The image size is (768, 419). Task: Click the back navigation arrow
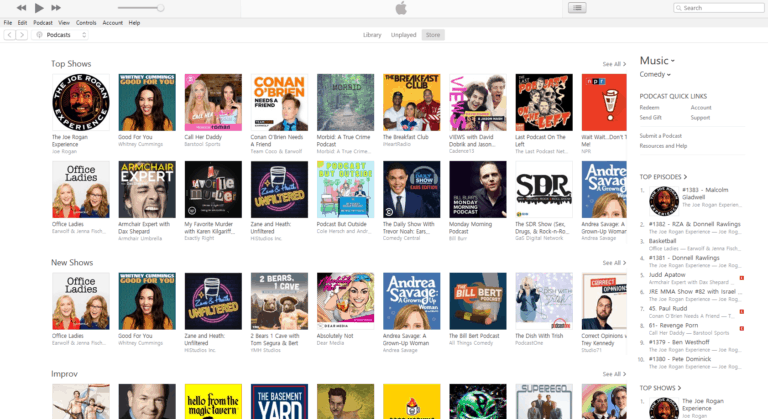[x=9, y=35]
